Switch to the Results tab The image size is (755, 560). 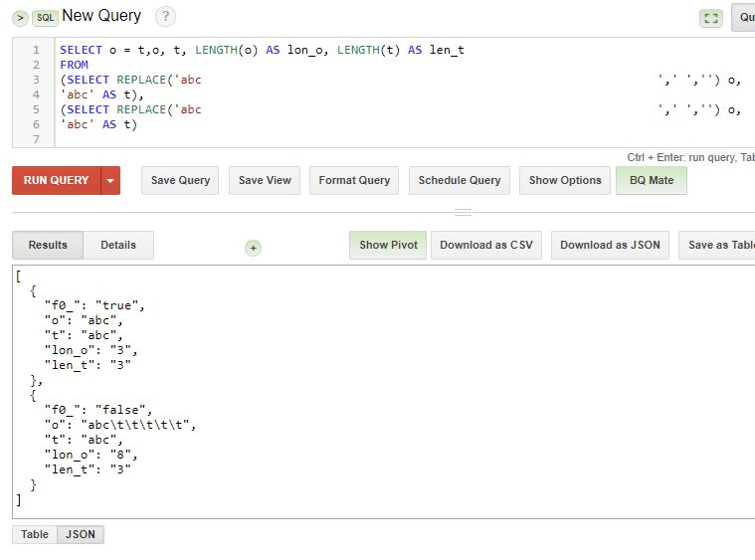[48, 245]
